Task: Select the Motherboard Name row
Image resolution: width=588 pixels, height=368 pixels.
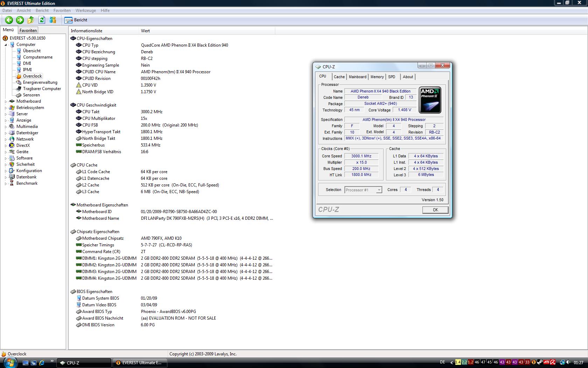Action: [x=171, y=218]
